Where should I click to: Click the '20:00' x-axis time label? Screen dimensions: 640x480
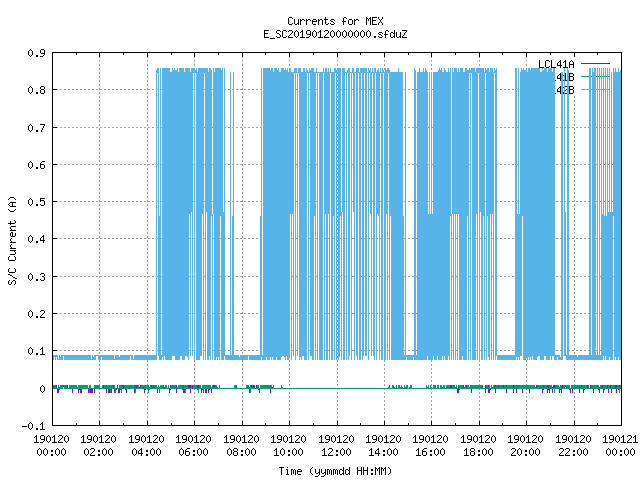pyautogui.click(x=525, y=452)
